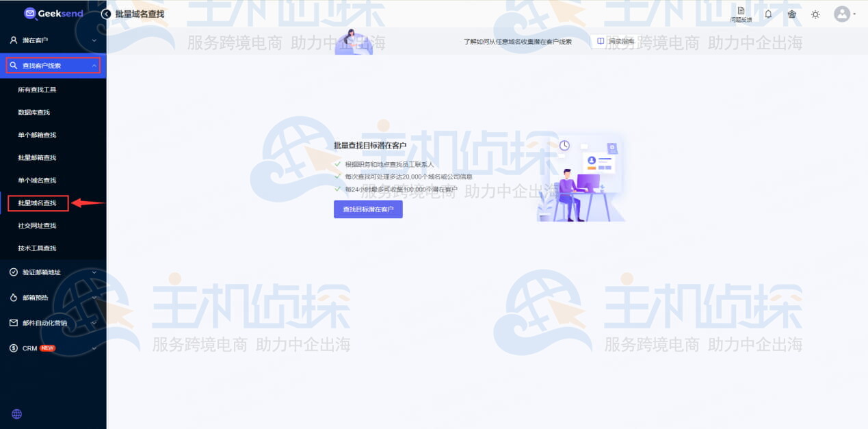
Task: Click the 邮件自动化营销 envelope icon
Action: click(15, 322)
